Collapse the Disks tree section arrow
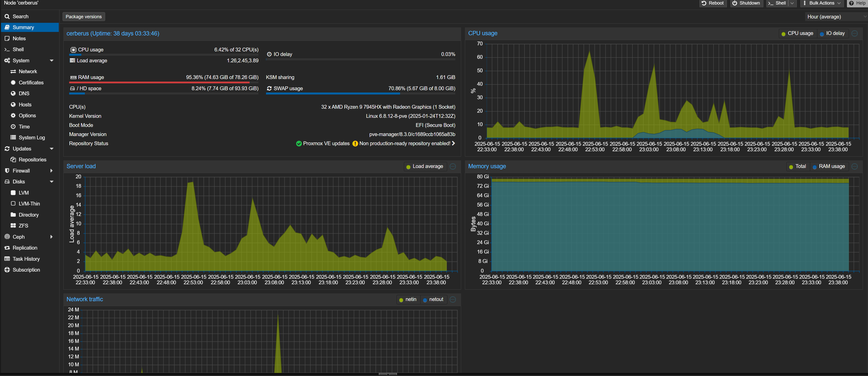 coord(51,182)
